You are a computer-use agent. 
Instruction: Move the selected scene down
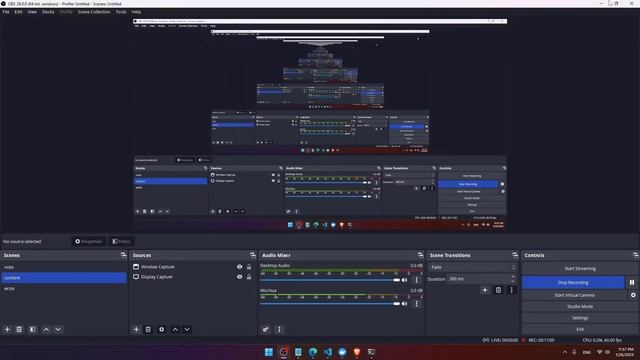[x=58, y=329]
